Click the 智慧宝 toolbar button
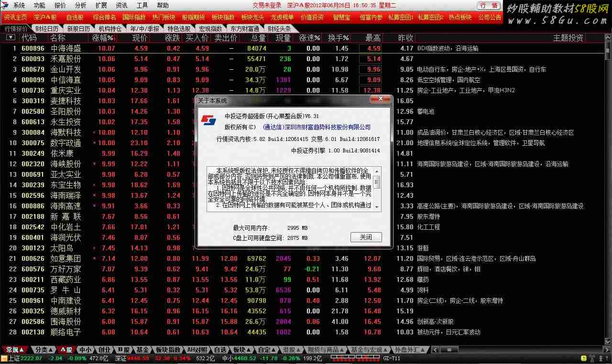The height and width of the screenshot is (364, 612). pyautogui.click(x=342, y=17)
